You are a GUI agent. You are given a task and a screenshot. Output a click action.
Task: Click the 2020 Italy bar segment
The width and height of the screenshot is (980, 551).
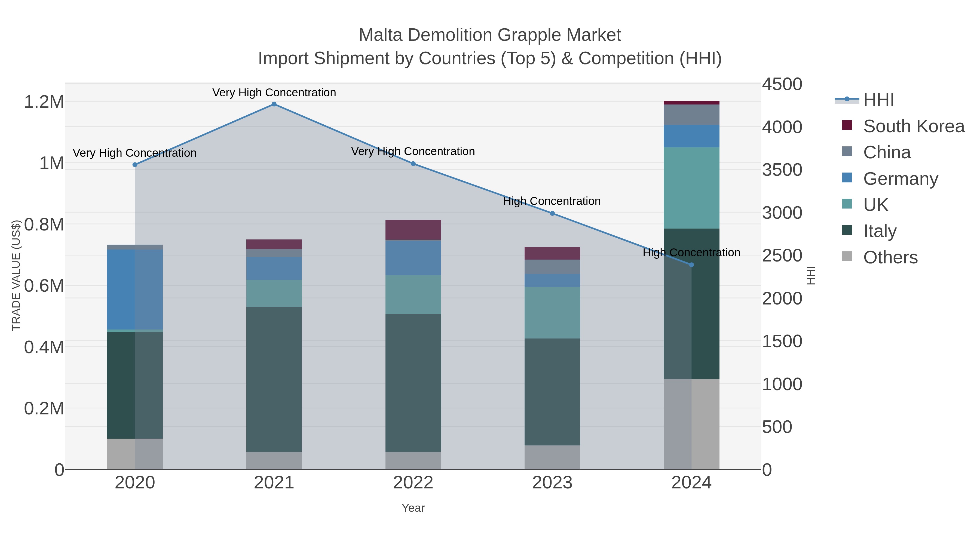pos(135,385)
